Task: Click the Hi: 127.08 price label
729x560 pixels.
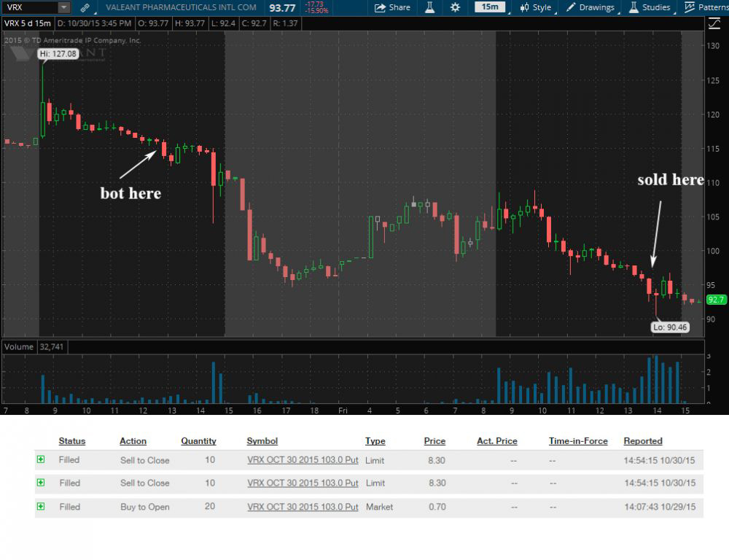Action: (58, 53)
